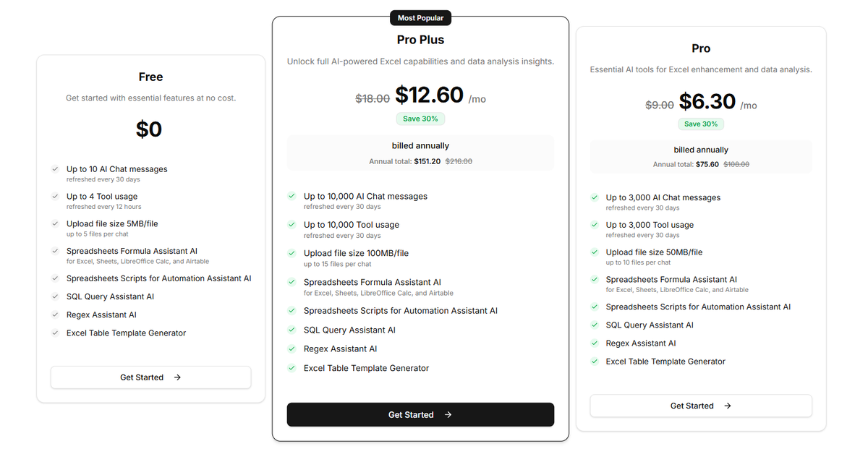
Task: Click checkmark beside Pro Plus Upload file size 100MB
Action: click(x=292, y=253)
